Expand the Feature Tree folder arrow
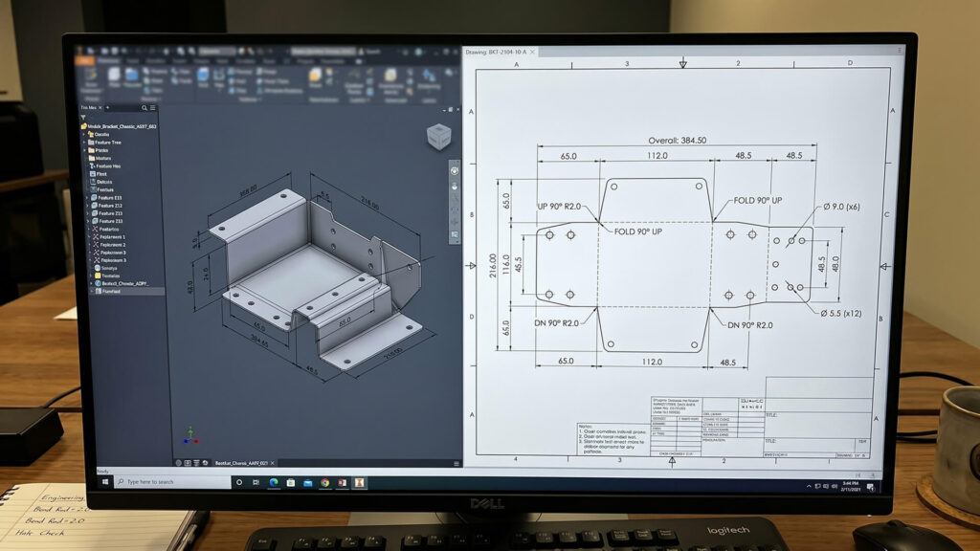Viewport: 980px width, 551px height. (84, 143)
